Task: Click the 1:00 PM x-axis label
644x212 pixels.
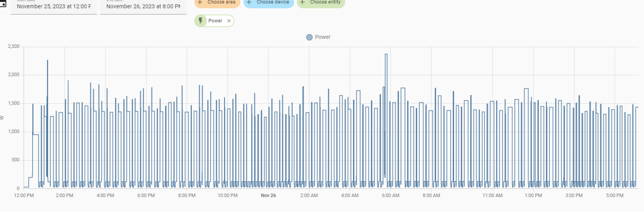Action: pos(533,196)
